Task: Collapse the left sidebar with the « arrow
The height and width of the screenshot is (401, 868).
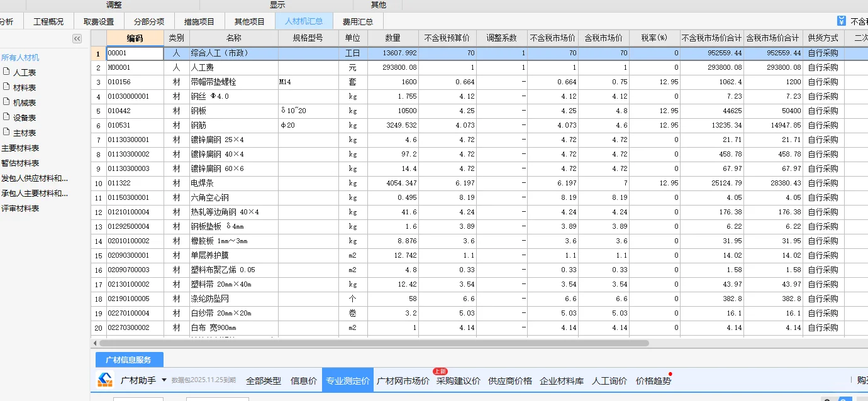Action: [x=77, y=38]
